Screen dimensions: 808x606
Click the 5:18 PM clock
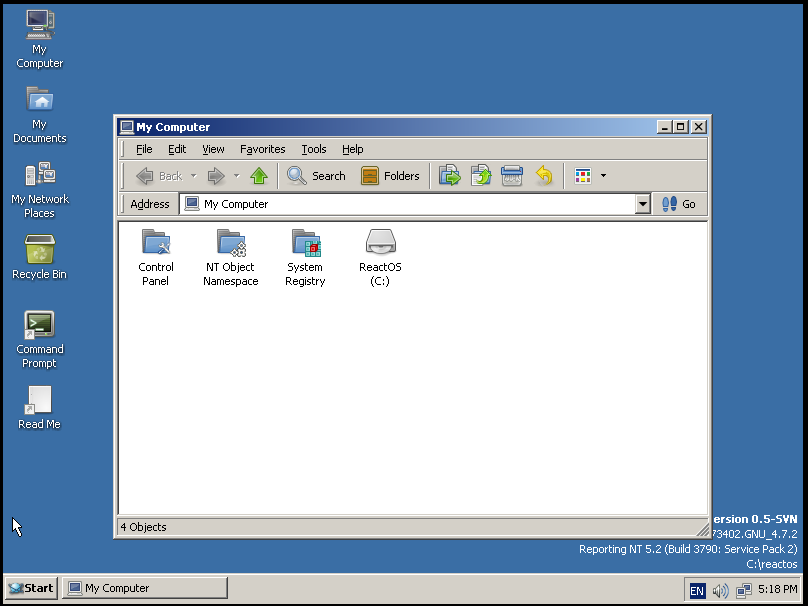coord(778,588)
